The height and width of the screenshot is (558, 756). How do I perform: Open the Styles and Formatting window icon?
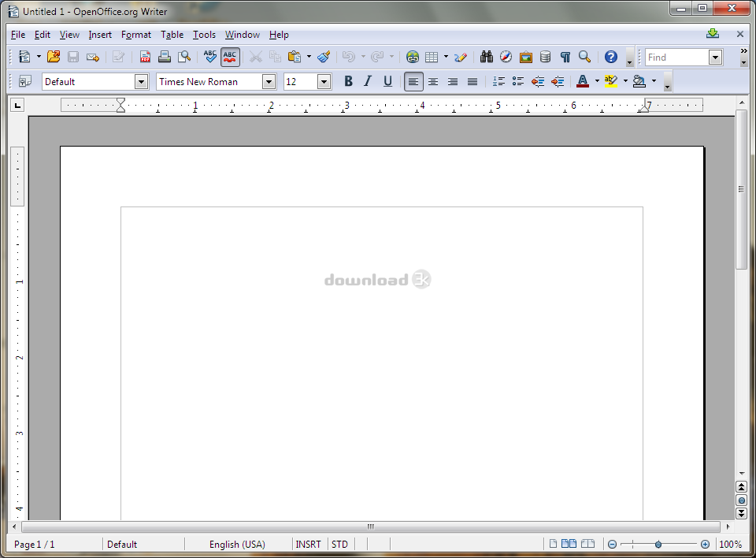(x=24, y=81)
